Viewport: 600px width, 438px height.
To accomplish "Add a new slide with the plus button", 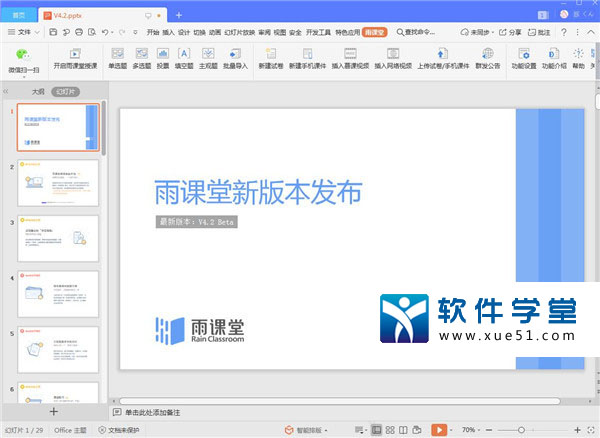I will pos(54,412).
